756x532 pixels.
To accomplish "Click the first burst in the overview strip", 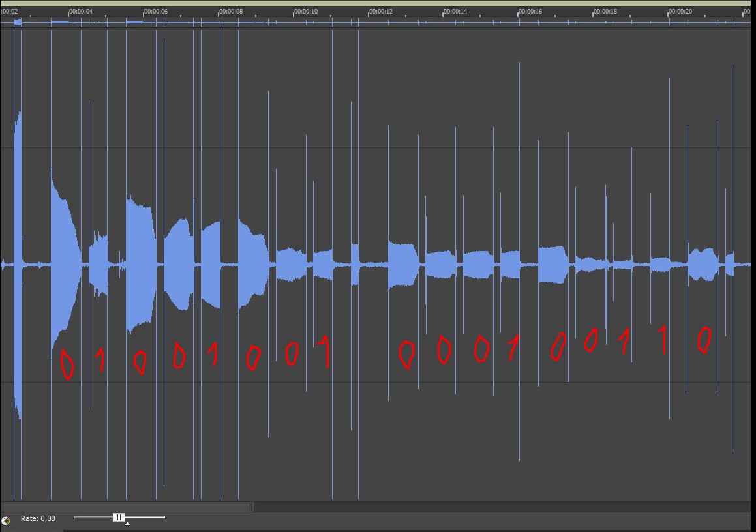I will (18, 22).
